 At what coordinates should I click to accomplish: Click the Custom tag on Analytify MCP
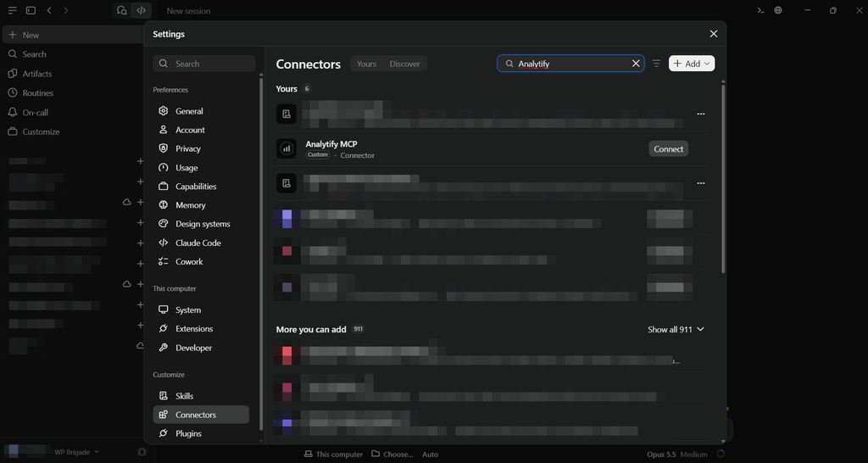(x=318, y=155)
